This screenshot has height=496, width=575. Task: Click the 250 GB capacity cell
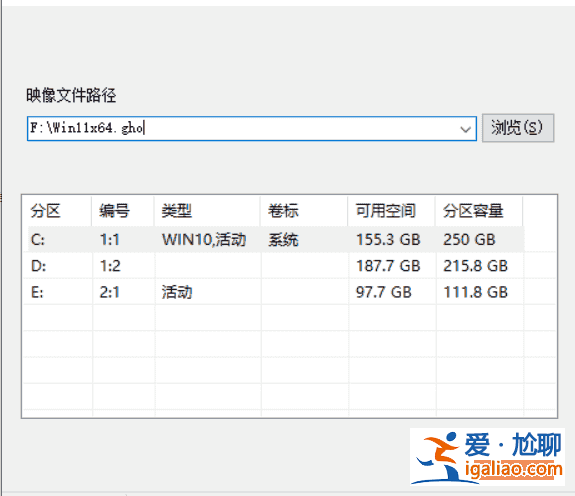[469, 240]
